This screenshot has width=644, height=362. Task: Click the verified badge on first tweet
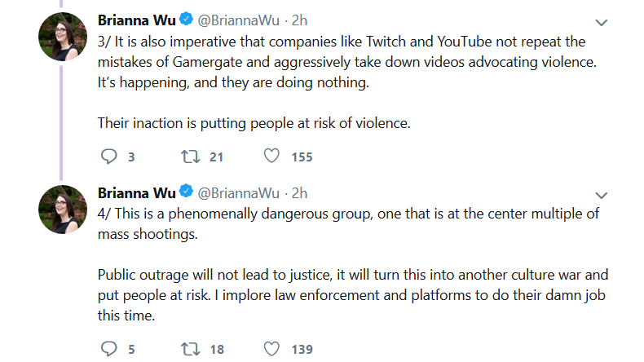coord(187,19)
